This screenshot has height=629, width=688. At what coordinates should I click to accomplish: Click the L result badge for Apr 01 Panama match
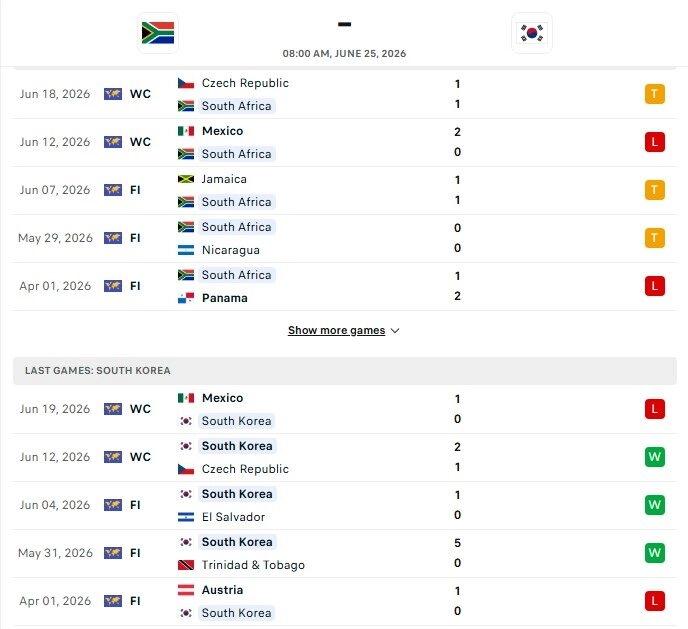coord(655,286)
